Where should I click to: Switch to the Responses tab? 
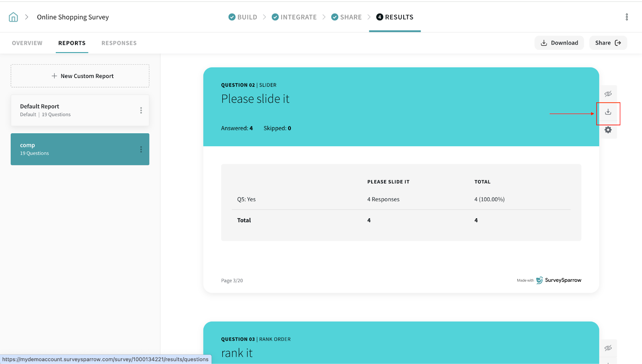coord(119,43)
